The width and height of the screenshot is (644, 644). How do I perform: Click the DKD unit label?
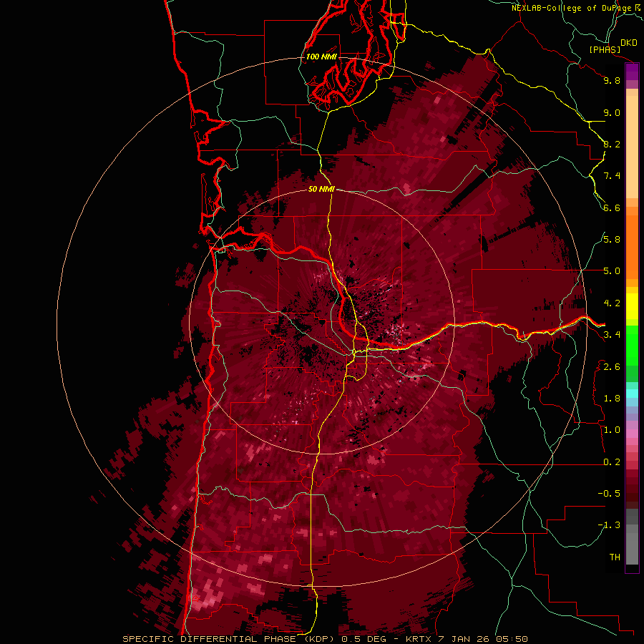[x=629, y=43]
